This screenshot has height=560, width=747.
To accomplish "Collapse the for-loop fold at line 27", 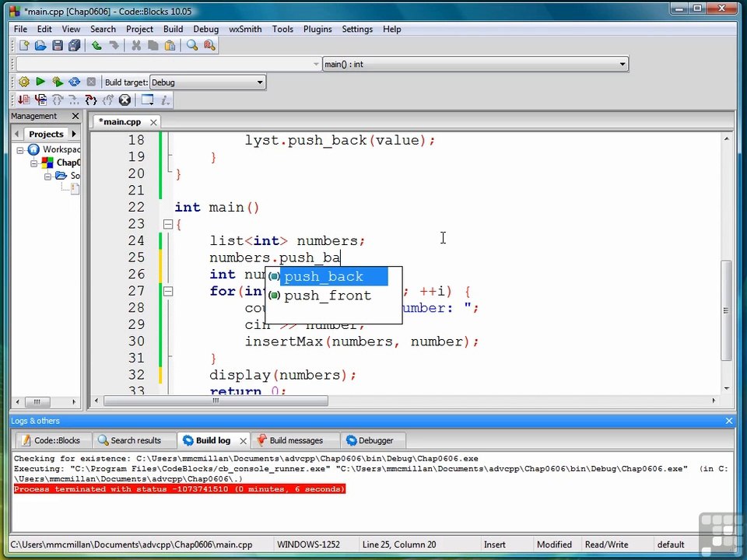I will [x=168, y=291].
